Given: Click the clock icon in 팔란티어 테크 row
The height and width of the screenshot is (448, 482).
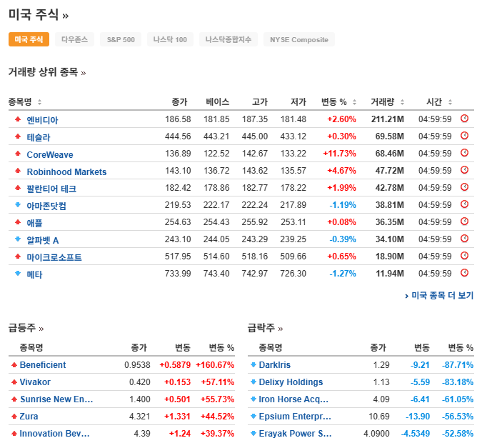Looking at the screenshot, I should click(x=464, y=187).
